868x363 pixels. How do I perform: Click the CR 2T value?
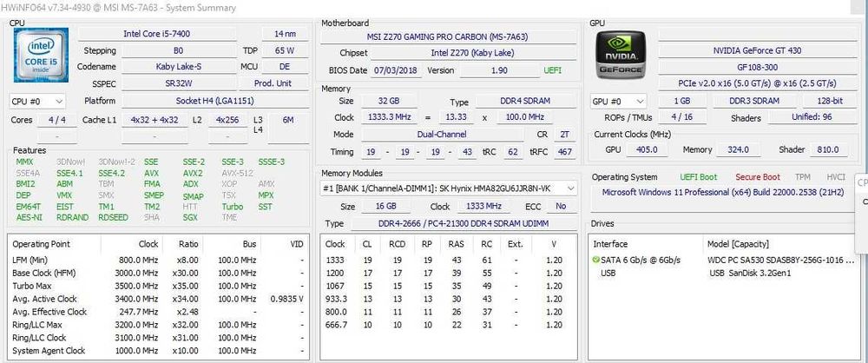(x=563, y=134)
